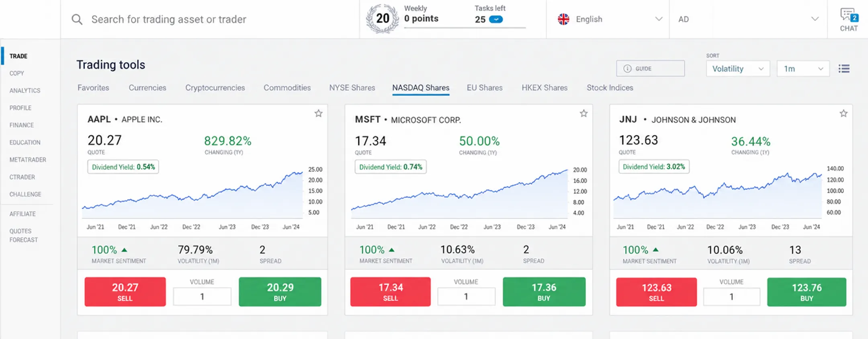868x339 pixels.
Task: Switch to HKEX Shares tab
Action: click(x=545, y=88)
